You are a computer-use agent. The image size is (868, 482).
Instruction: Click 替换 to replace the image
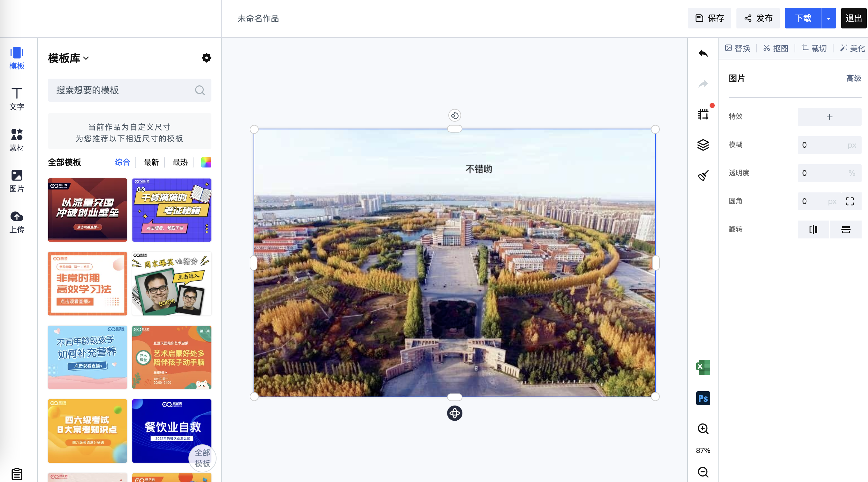tap(737, 48)
